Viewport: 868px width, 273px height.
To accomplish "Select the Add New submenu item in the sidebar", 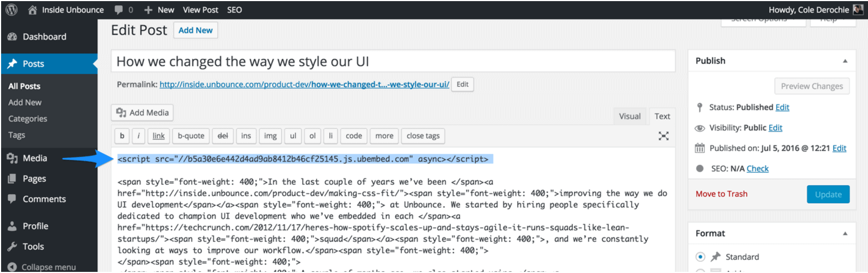I will (x=25, y=102).
